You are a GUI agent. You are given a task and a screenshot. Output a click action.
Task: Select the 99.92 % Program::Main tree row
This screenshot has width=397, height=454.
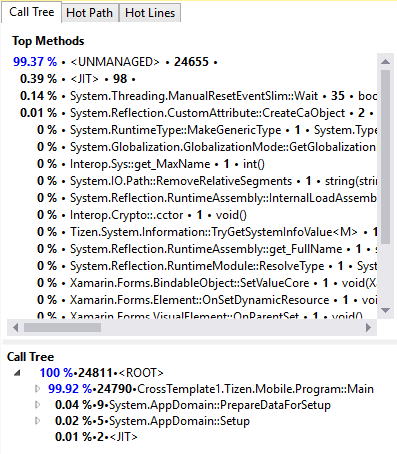tap(211, 389)
